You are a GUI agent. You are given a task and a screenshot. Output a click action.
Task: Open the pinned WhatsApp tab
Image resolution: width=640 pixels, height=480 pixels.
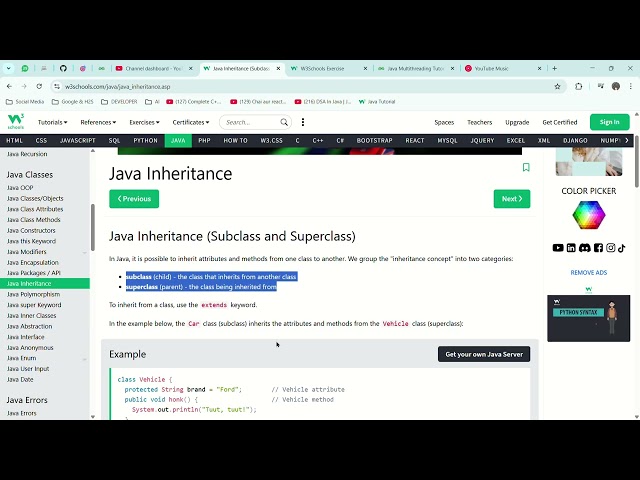click(x=25, y=68)
